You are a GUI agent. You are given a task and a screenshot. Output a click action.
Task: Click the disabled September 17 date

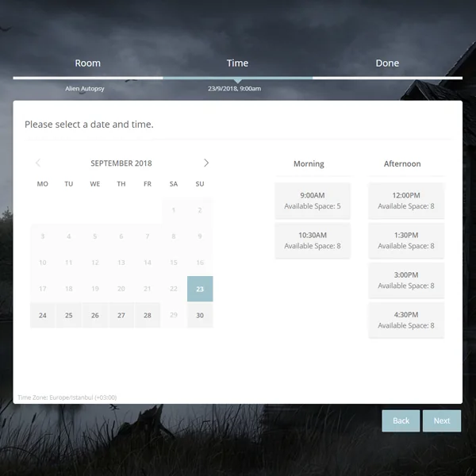click(43, 289)
